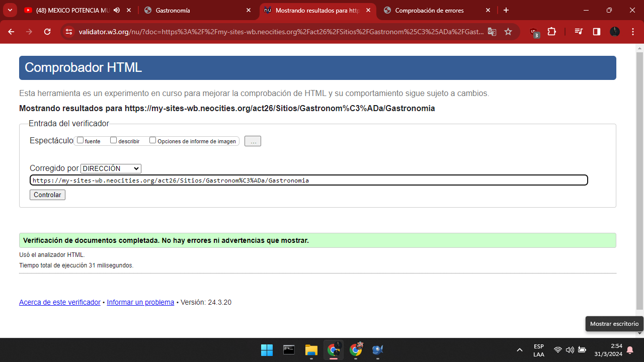Screen dimensions: 644x362
Task: Switch to Mostrando resultados tab
Action: [x=318, y=10]
